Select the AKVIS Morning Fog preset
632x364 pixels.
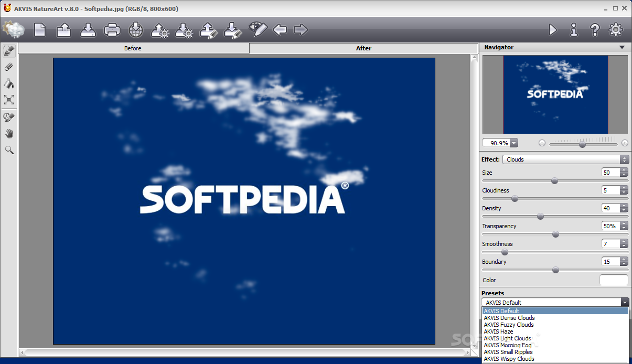tap(555, 345)
